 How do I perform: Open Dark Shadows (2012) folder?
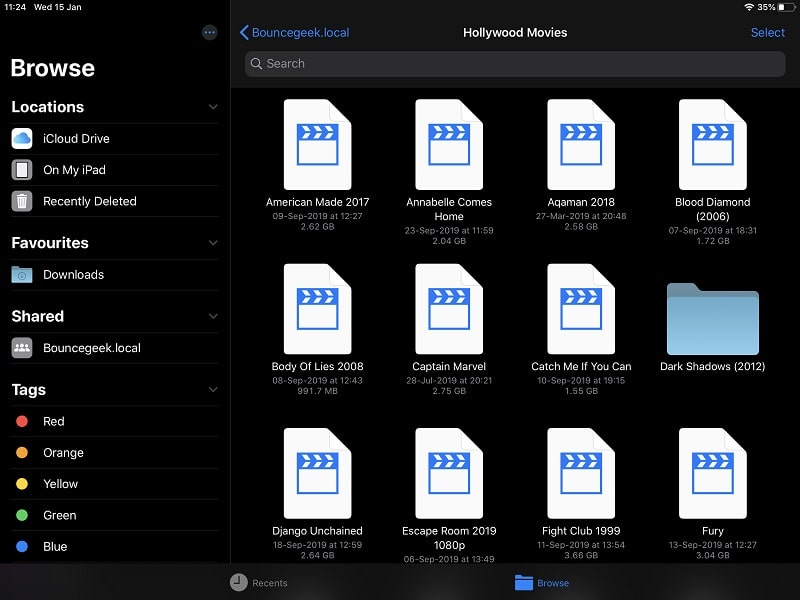point(713,319)
